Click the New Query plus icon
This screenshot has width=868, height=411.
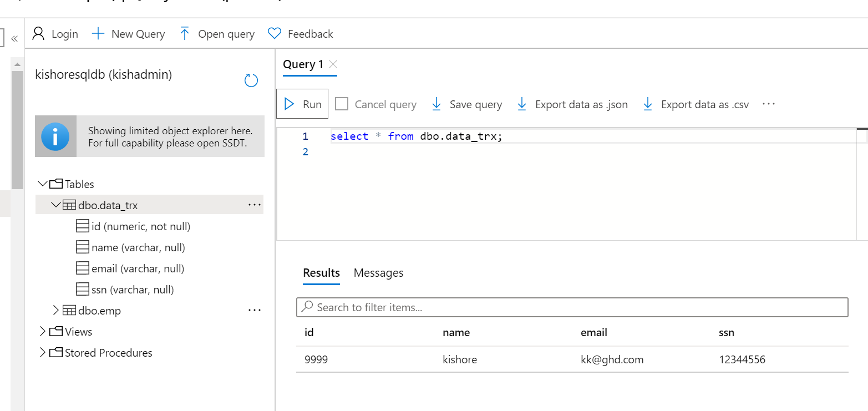tap(98, 34)
